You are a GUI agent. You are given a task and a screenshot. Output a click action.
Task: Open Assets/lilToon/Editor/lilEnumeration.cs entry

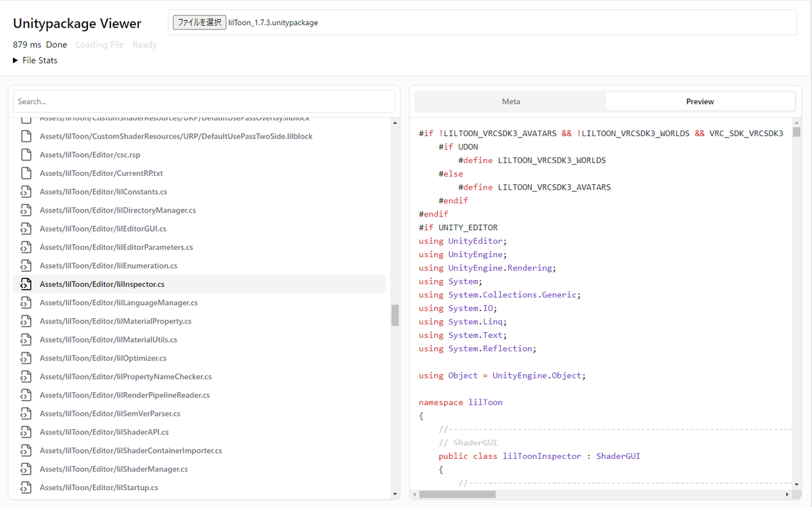click(x=199, y=265)
